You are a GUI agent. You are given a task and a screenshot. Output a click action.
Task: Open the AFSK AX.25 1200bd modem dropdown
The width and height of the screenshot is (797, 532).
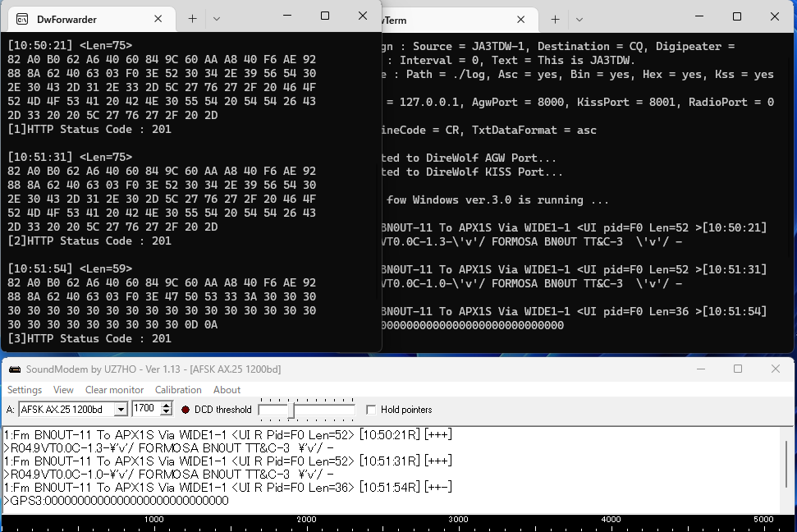point(121,410)
